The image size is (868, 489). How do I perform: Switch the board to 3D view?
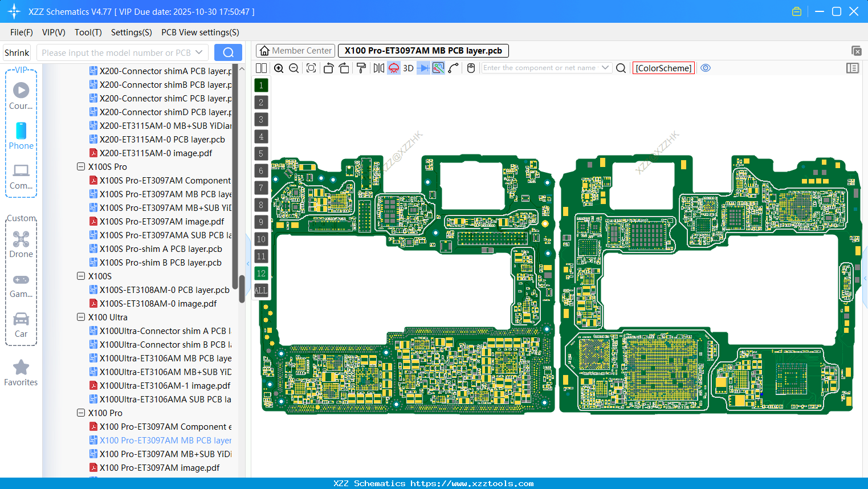tap(407, 68)
